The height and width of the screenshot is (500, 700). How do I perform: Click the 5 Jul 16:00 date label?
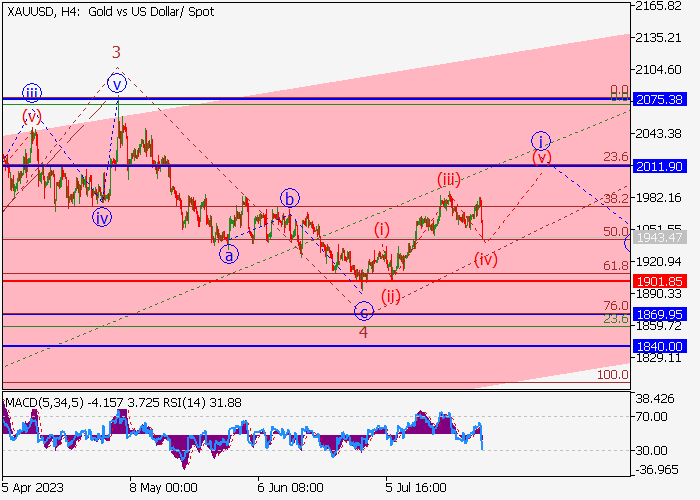click(416, 488)
